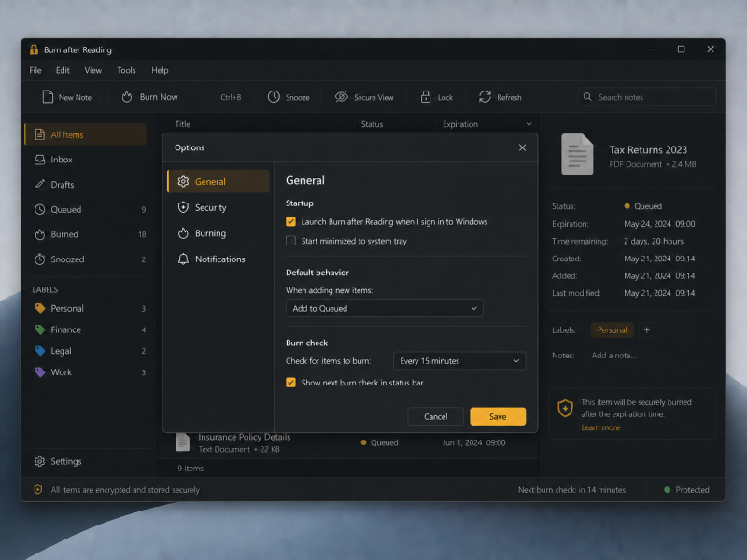Add a label with the plus button
The image size is (747, 560).
click(x=646, y=330)
